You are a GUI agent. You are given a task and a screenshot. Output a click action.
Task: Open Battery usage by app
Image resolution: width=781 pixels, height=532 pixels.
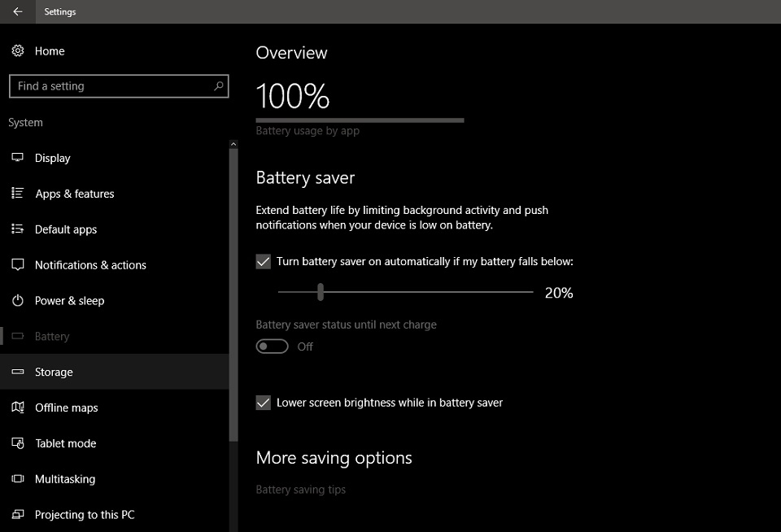[308, 130]
